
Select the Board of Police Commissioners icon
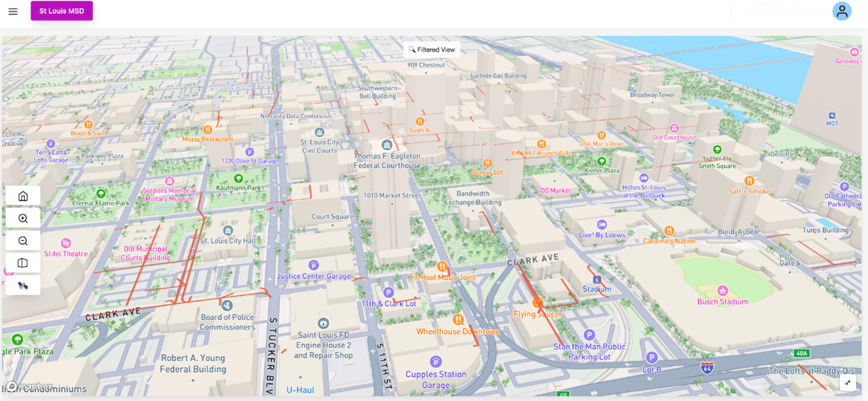click(228, 305)
